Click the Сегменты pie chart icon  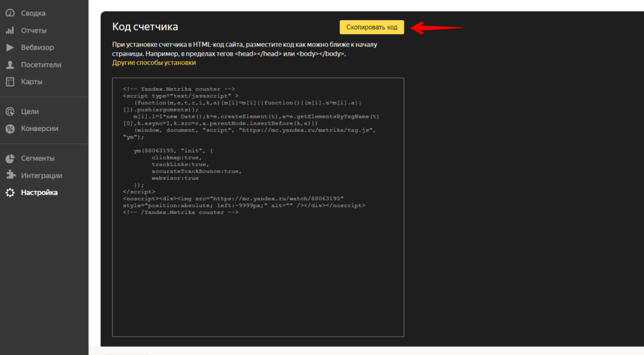[x=10, y=158]
